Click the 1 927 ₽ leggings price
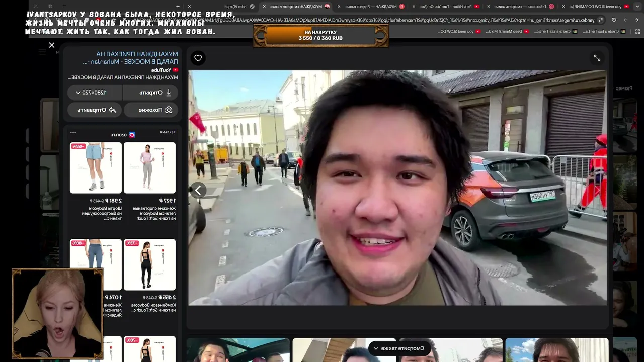 click(167, 201)
